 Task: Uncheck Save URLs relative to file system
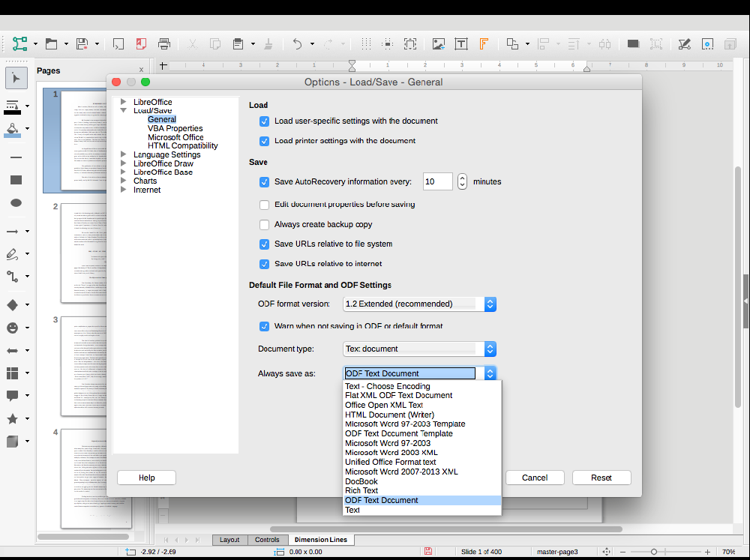[264, 244]
